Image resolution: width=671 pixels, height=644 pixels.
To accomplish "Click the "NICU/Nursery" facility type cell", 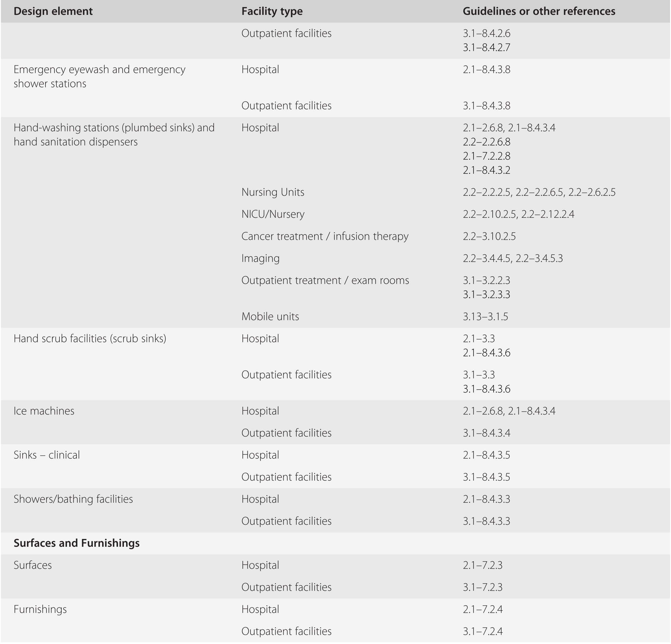I will 272,214.
